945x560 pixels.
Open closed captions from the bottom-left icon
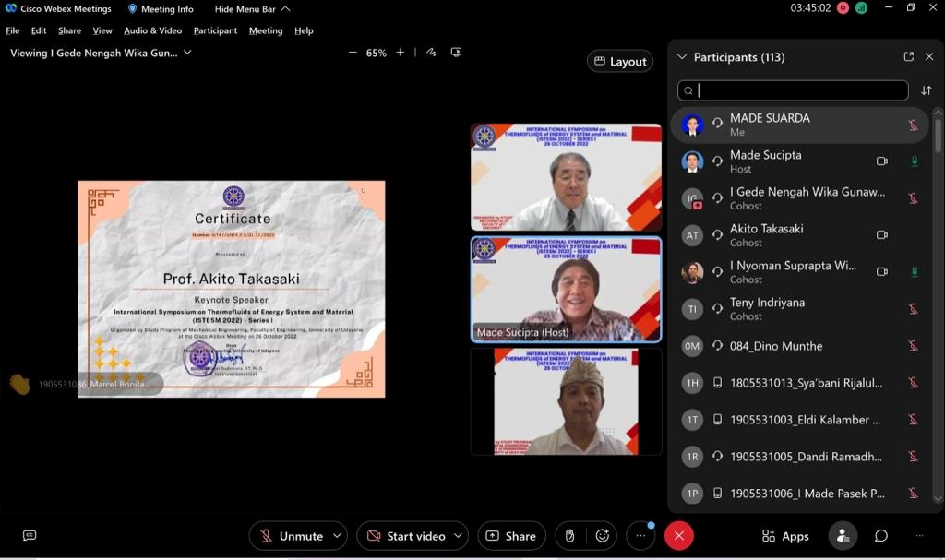(30, 535)
